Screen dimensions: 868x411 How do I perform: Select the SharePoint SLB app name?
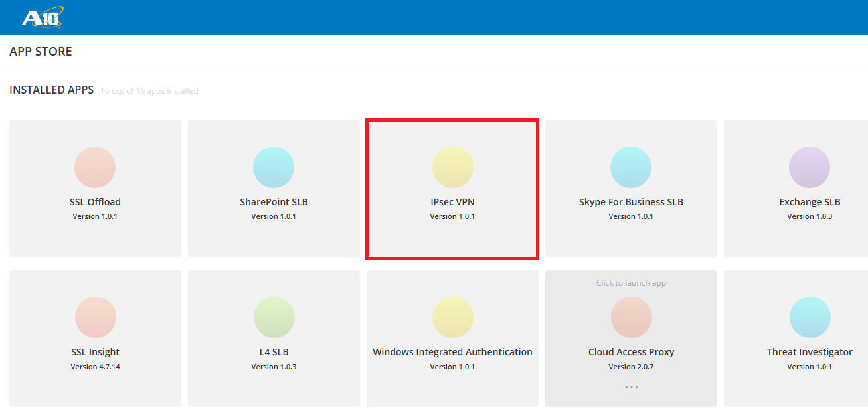click(x=274, y=202)
